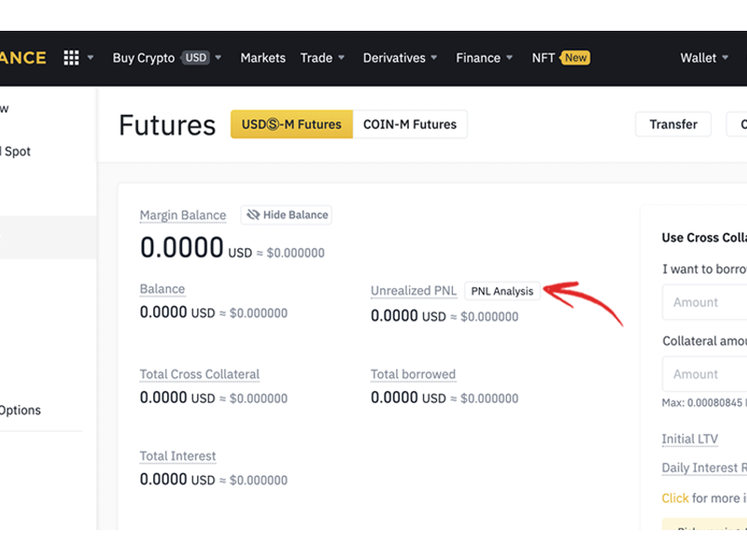Viewport: 747px width, 560px height.
Task: Click the New badge next to NFT
Action: click(575, 58)
